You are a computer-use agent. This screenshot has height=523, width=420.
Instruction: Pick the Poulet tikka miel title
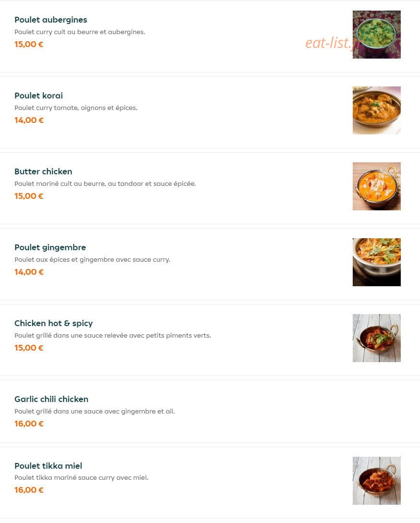pyautogui.click(x=49, y=466)
